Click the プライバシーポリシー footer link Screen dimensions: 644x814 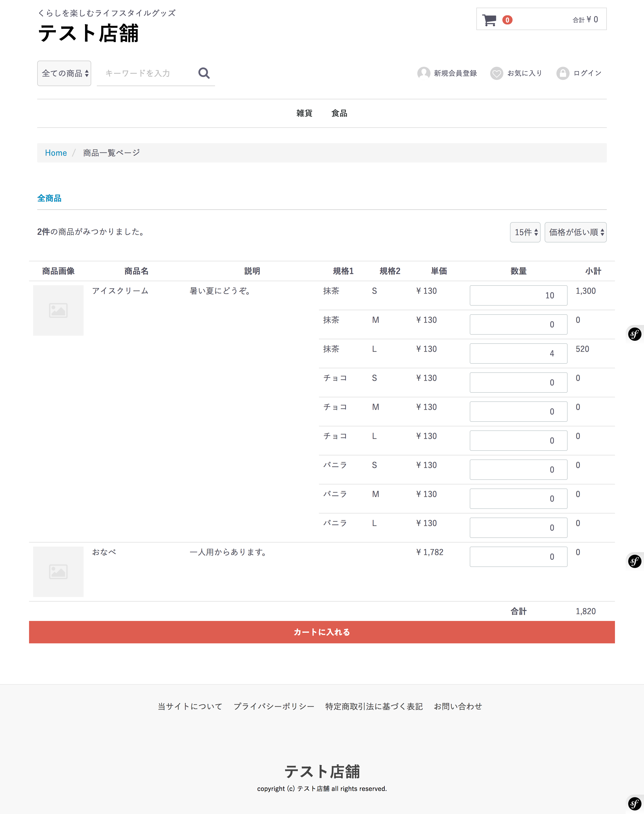click(274, 707)
